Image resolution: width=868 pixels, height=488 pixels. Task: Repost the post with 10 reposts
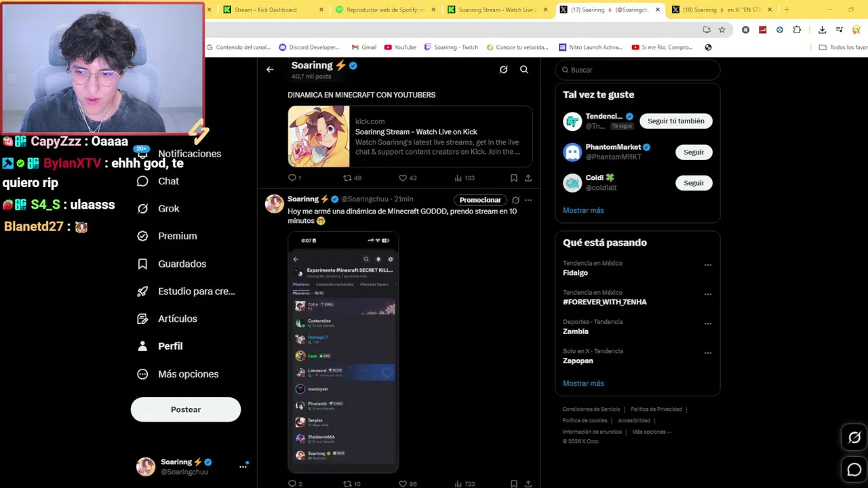[352, 483]
